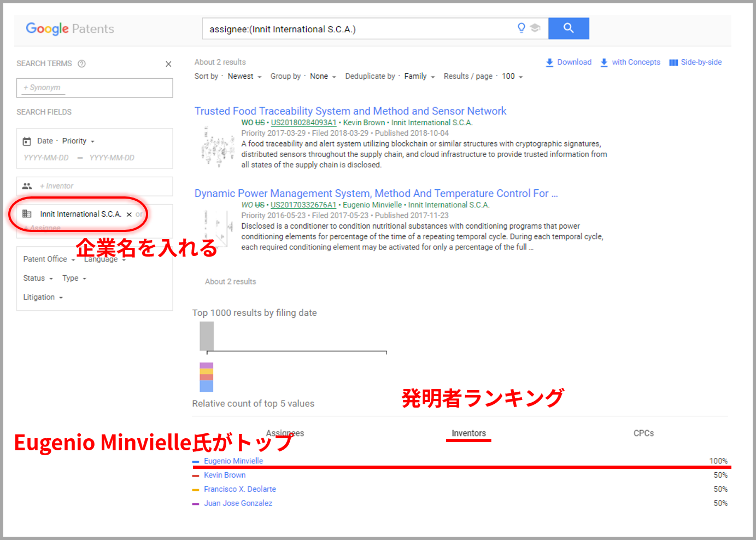Open the Sort by Newest dropdown

tap(244, 77)
